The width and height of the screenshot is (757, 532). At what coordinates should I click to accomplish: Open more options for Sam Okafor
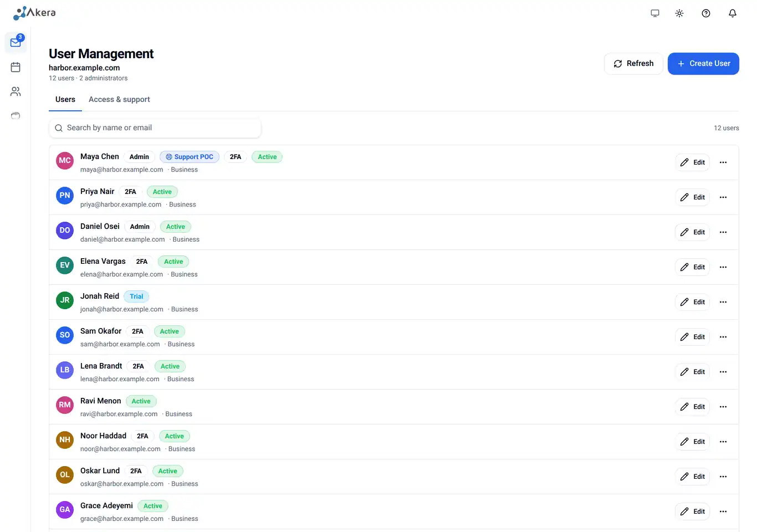click(x=723, y=337)
